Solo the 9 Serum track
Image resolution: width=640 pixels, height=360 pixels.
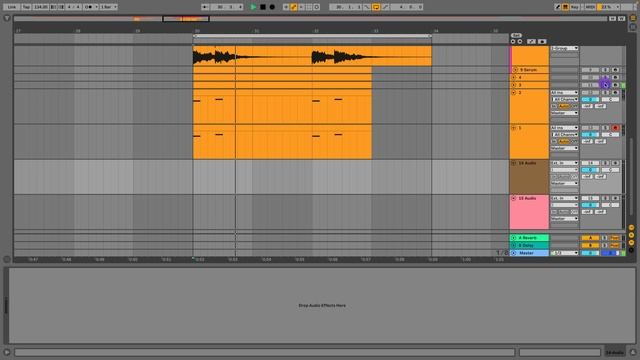(605, 70)
